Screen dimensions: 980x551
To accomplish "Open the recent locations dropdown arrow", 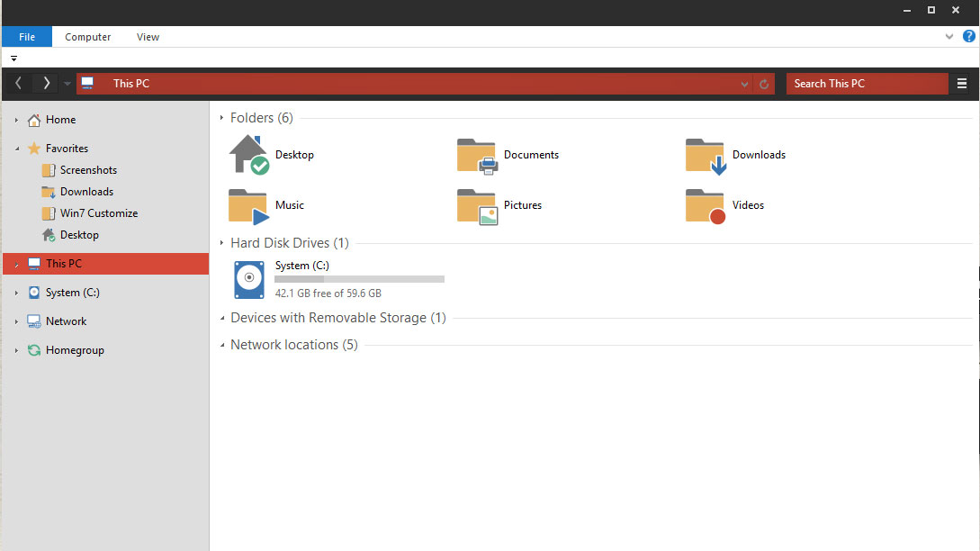I will 67,83.
